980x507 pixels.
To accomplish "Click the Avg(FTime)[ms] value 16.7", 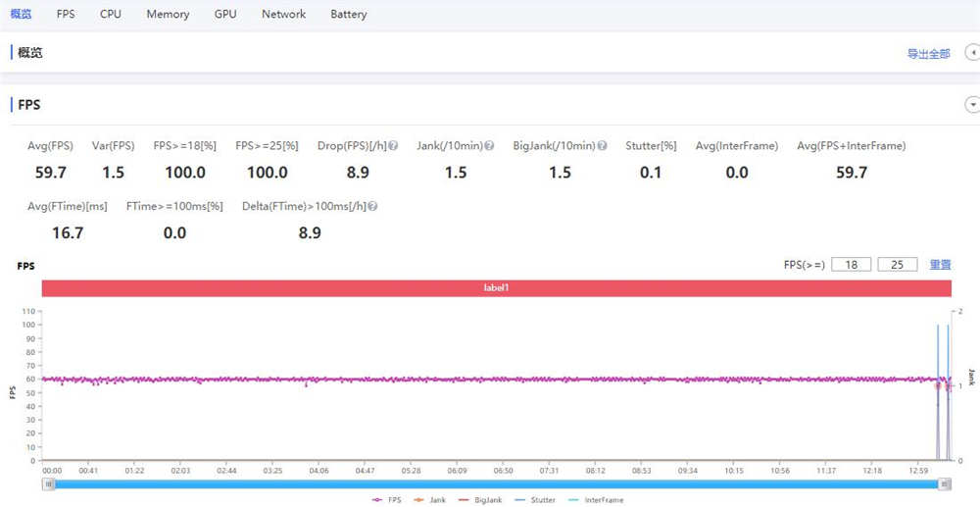I will click(68, 233).
